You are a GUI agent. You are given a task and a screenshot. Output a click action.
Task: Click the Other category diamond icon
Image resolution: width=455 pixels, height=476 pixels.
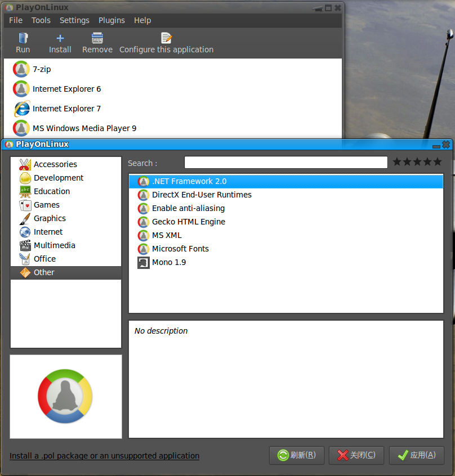[x=25, y=273]
